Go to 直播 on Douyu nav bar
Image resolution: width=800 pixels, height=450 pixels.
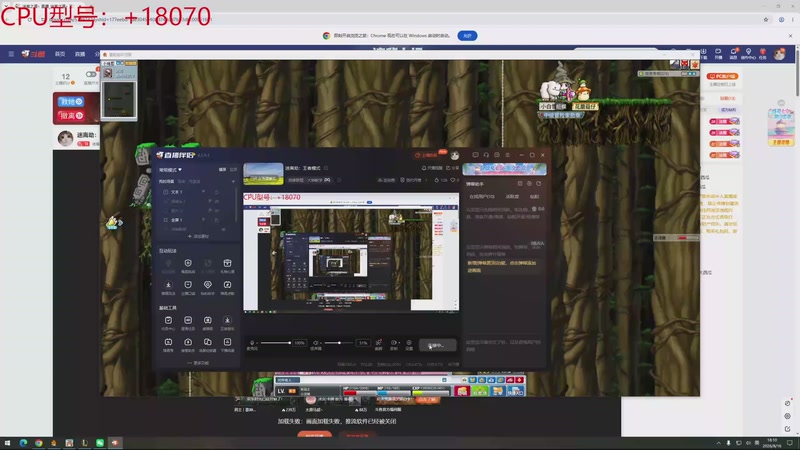80,54
